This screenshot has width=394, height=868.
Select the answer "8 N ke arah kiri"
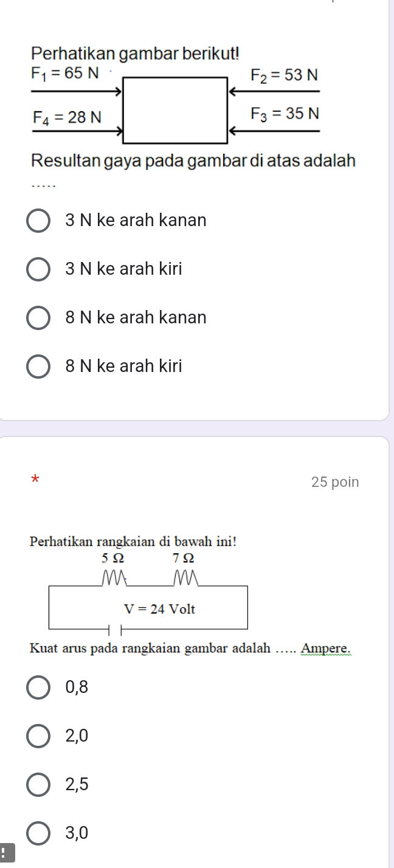point(38,365)
